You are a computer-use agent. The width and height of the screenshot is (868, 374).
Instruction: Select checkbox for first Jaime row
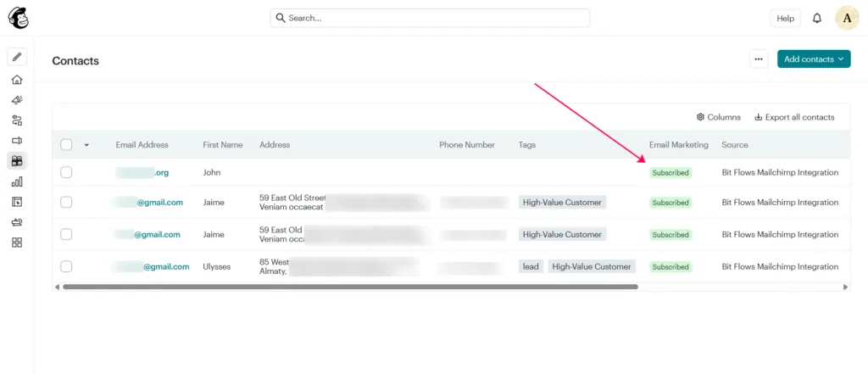pyautogui.click(x=66, y=202)
